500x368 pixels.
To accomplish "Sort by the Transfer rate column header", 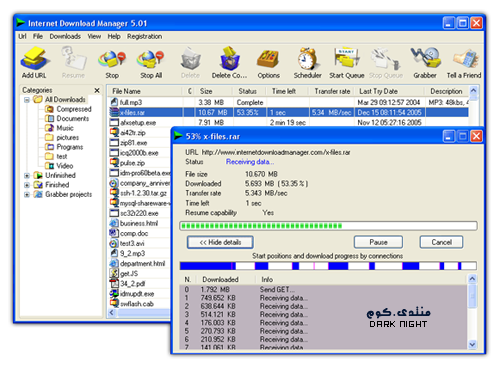I will (331, 91).
